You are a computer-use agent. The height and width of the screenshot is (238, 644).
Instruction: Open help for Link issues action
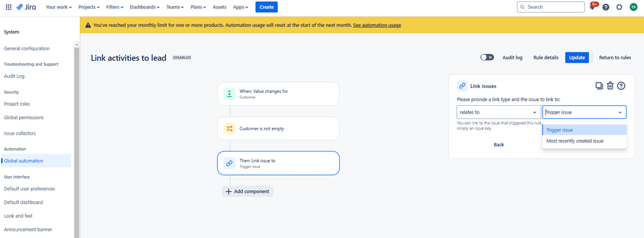[x=621, y=86]
